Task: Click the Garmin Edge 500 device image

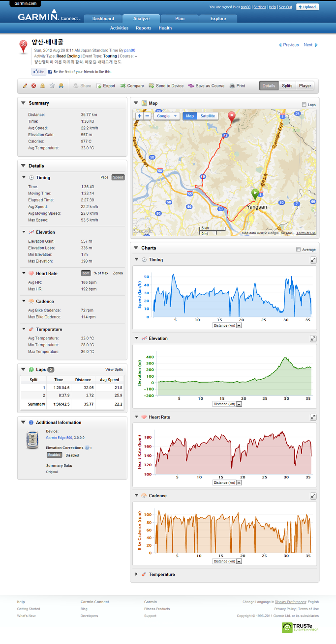Action: click(x=32, y=440)
